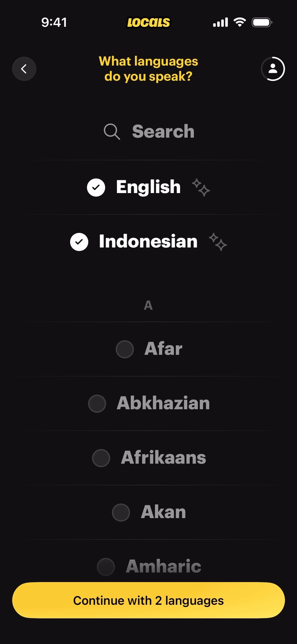Select the Abkhazian radio circle
The image size is (297, 644).
[97, 404]
